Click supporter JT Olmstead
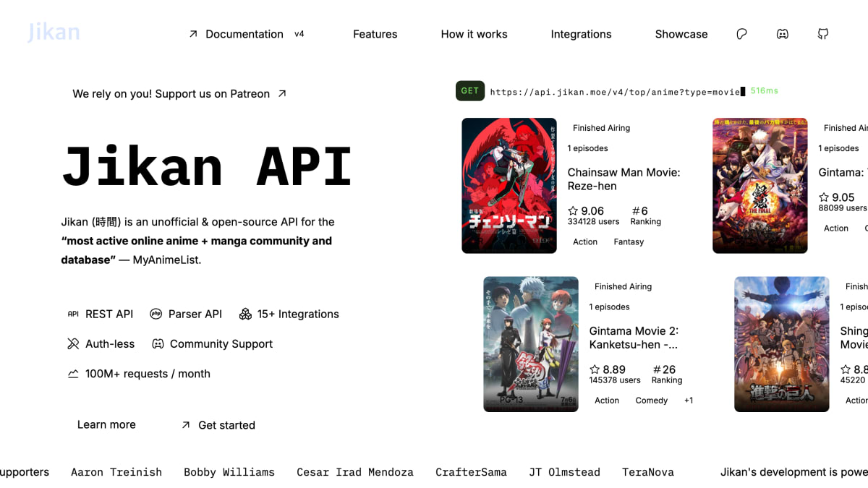 point(564,472)
